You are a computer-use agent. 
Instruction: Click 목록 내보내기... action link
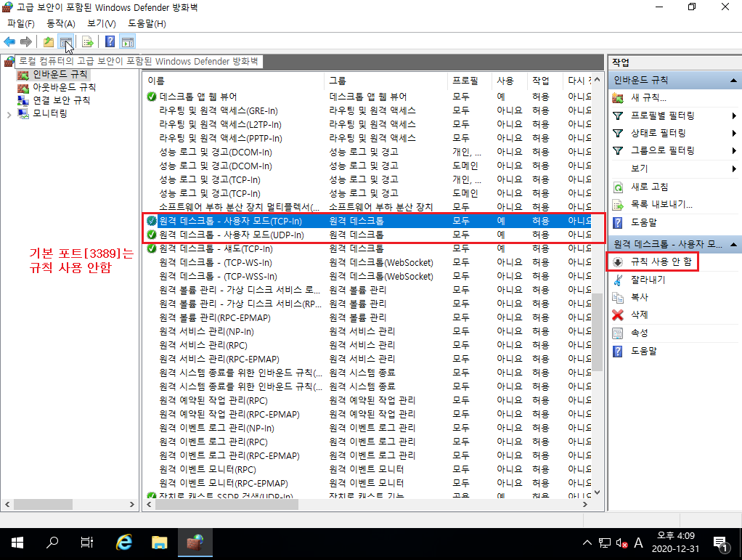point(661,205)
